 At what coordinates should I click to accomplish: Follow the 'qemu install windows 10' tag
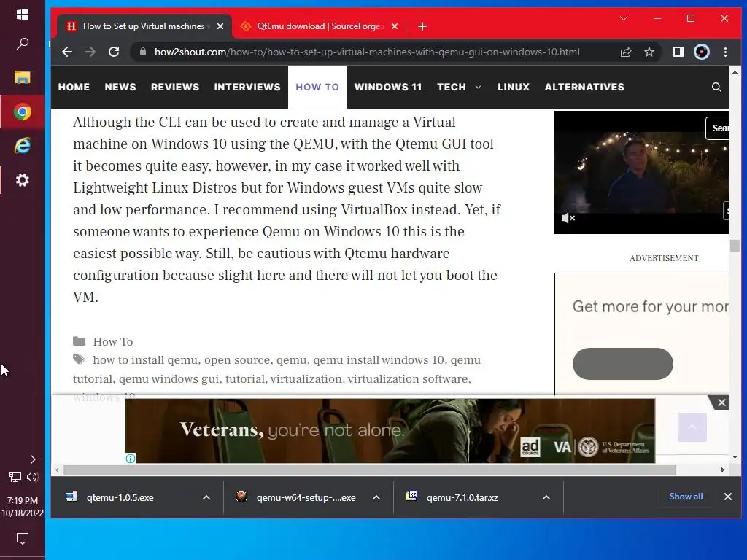[379, 360]
